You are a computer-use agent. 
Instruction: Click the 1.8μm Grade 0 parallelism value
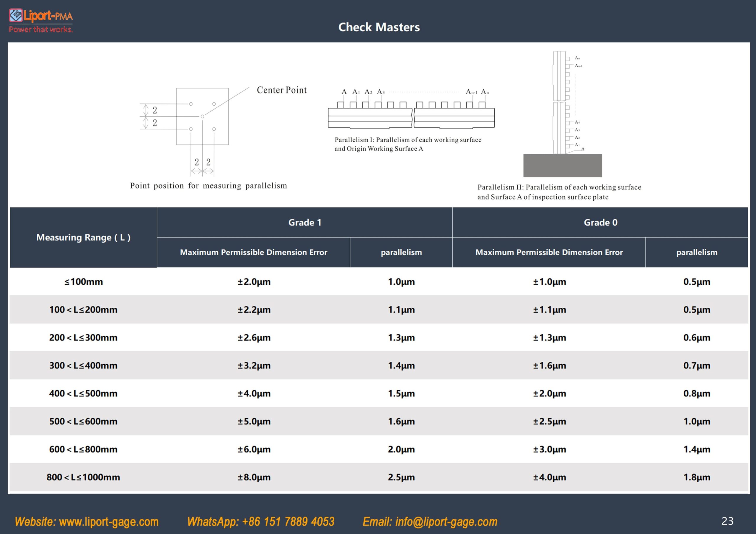[x=697, y=477]
